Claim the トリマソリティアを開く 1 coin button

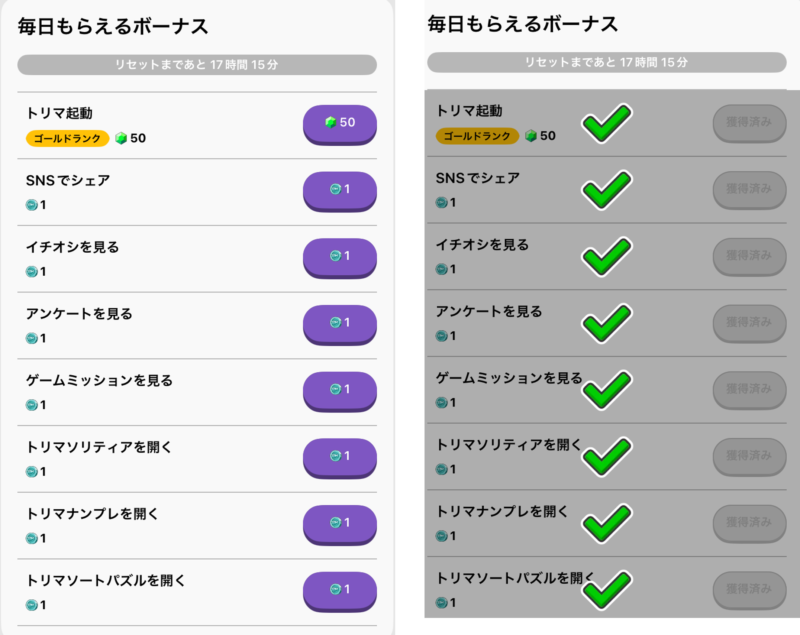[x=340, y=458]
